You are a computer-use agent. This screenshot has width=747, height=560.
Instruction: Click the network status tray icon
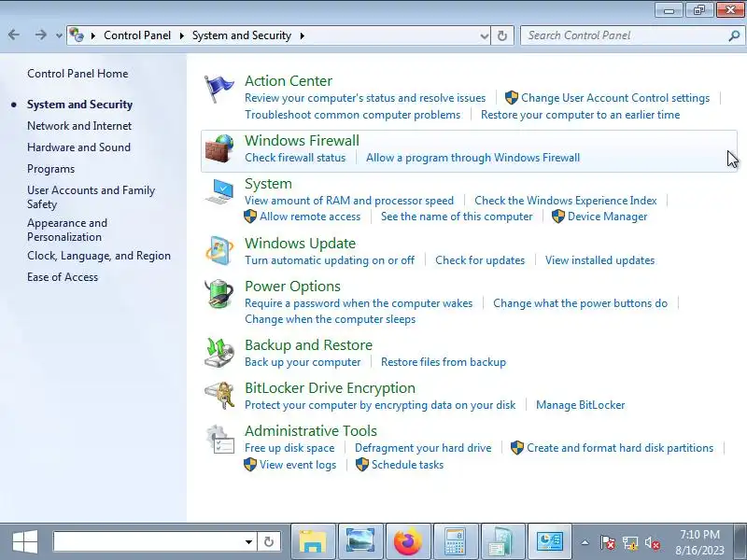pyautogui.click(x=629, y=542)
